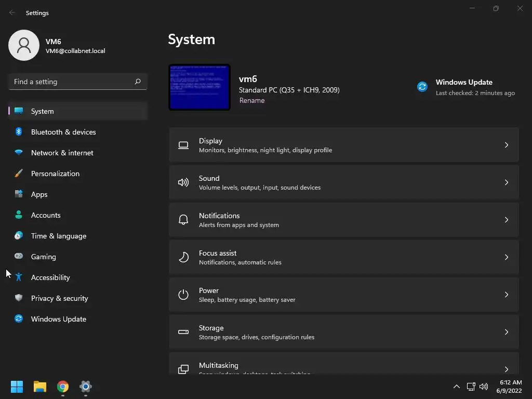Click the Display laptop icon
This screenshot has width=532, height=399.
(x=183, y=145)
